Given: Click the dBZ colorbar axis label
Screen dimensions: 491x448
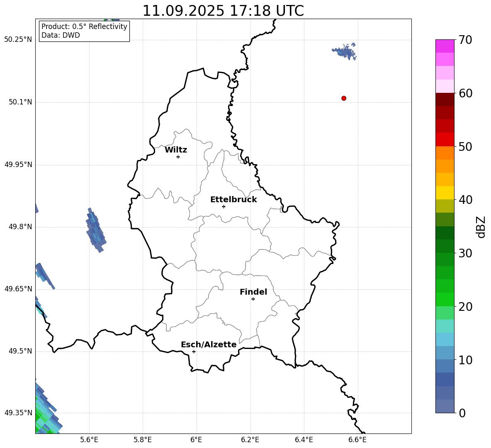Looking at the screenshot, I should pos(481,227).
